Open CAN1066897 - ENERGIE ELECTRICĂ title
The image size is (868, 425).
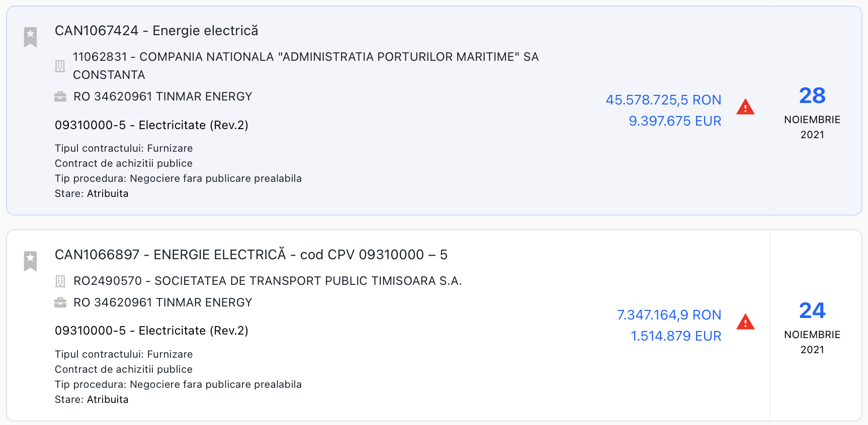tap(251, 255)
